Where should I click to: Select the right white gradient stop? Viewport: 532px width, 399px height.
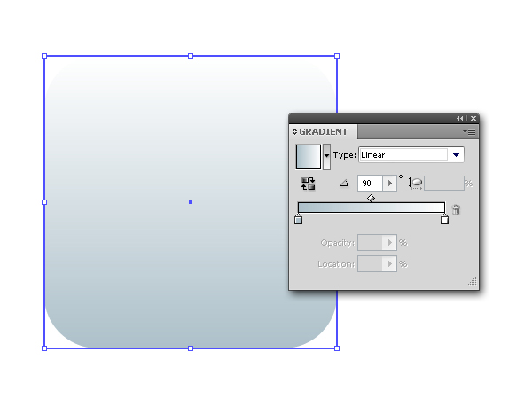tap(444, 219)
